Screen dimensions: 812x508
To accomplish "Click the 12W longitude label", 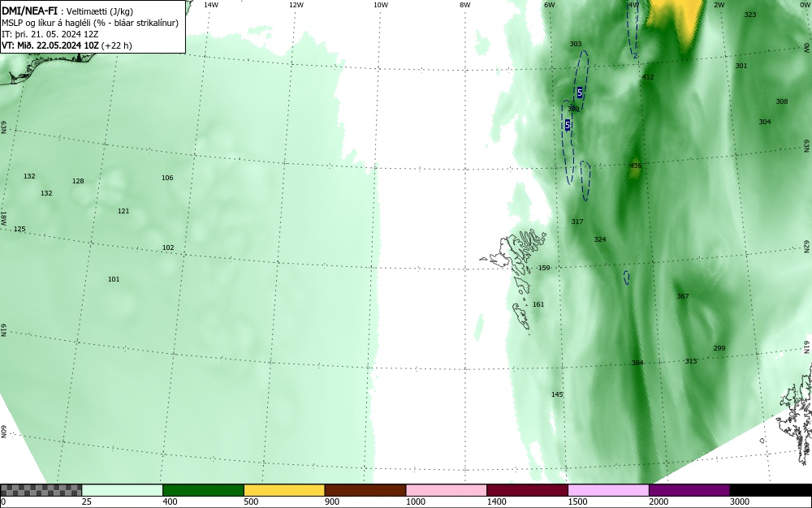I will tap(296, 5).
